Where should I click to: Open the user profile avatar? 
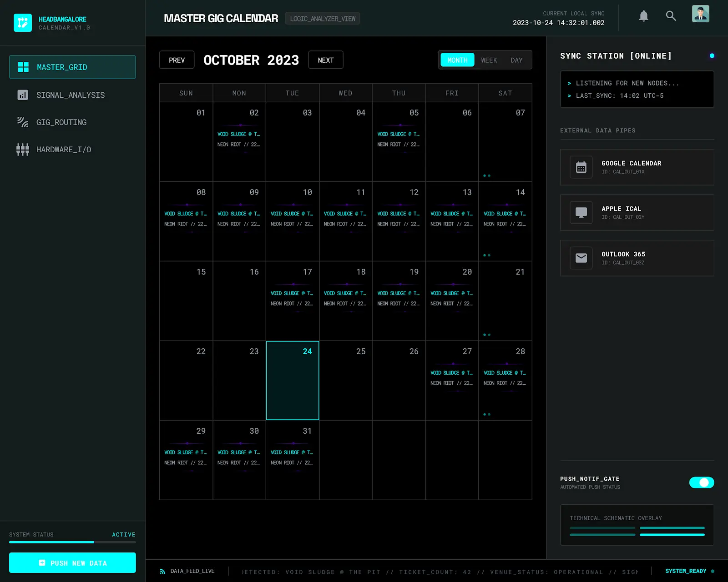[700, 14]
